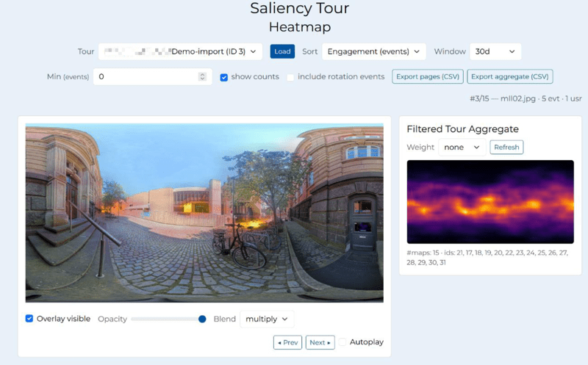Enable the Autoplay checkbox

pos(343,342)
